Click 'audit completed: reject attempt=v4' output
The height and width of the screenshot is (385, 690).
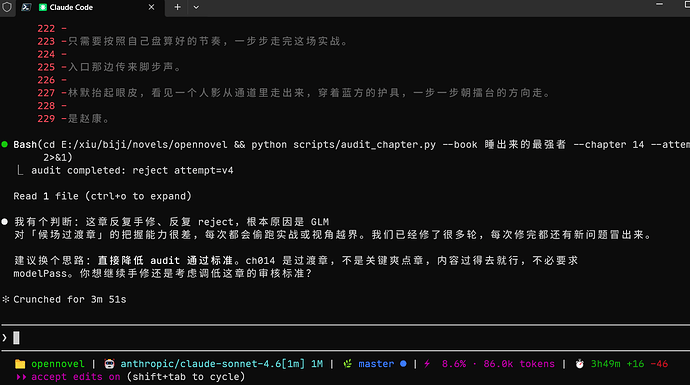132,170
